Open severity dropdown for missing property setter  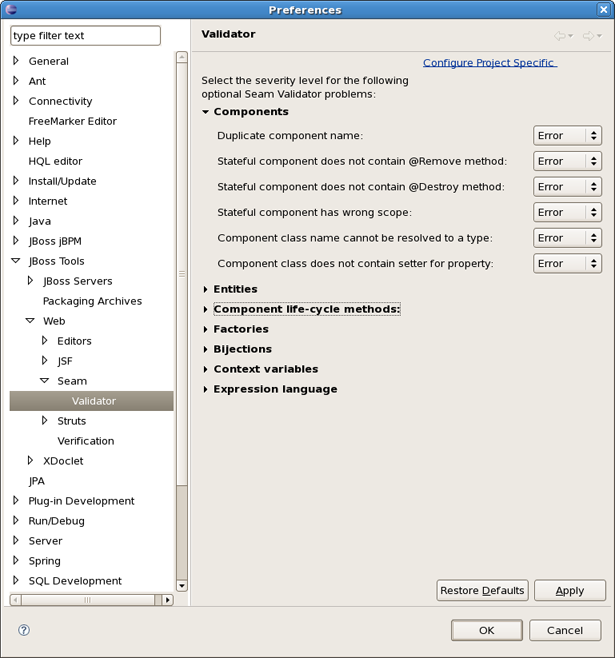(567, 264)
